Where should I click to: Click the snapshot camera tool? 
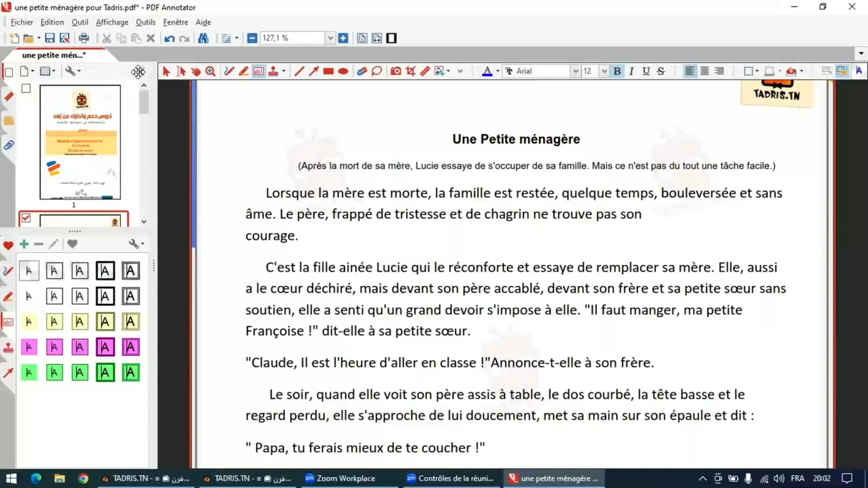[x=396, y=71]
